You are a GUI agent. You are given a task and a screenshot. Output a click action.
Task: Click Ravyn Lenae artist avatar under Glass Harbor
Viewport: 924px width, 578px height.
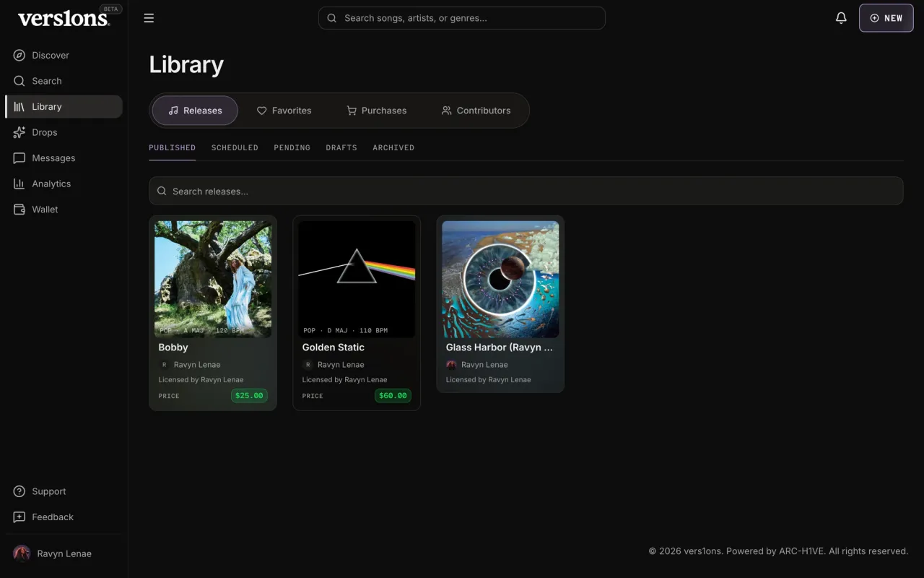[x=452, y=365]
